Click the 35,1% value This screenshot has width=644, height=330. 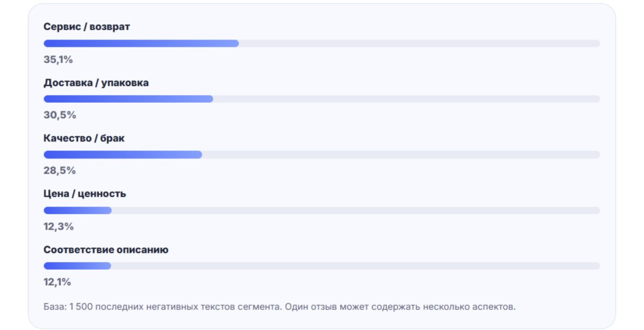click(58, 60)
